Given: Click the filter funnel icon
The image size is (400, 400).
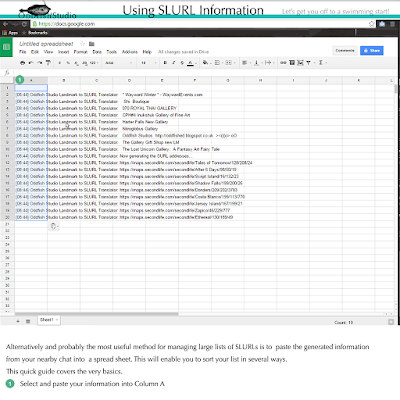Looking at the screenshot, I should click(308, 63).
